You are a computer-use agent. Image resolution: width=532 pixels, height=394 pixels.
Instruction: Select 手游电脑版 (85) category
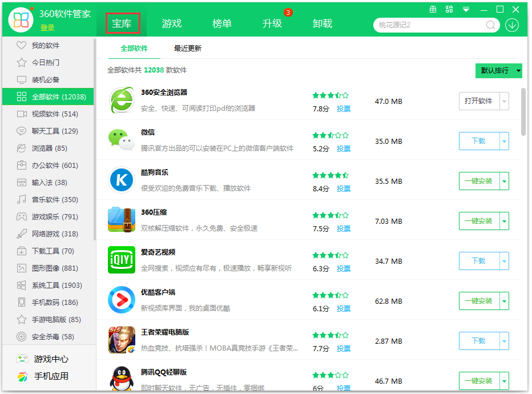48,320
